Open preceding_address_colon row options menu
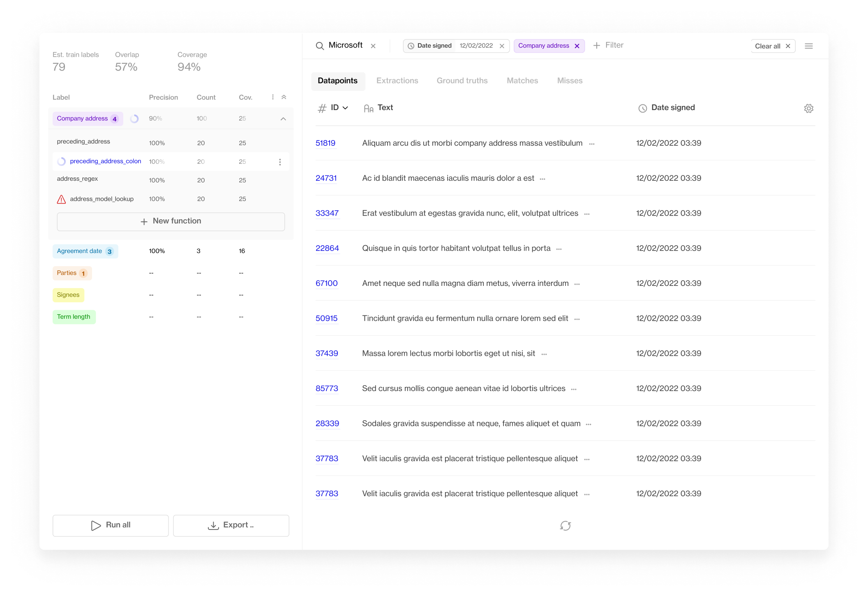Screen dimensions: 868x596 (x=280, y=162)
